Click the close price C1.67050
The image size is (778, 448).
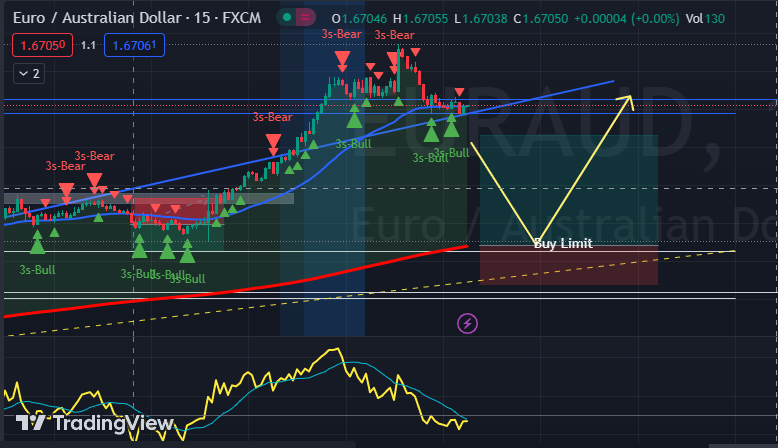pyautogui.click(x=541, y=19)
